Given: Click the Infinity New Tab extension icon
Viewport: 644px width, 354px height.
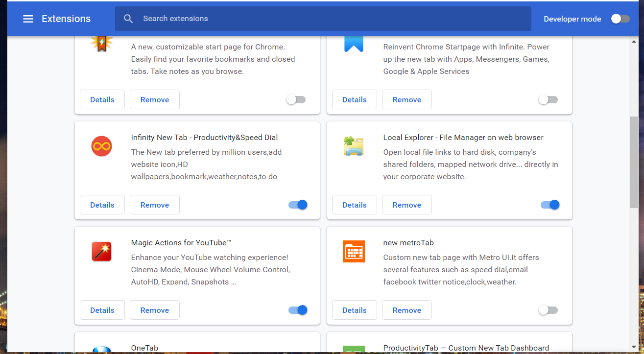Looking at the screenshot, I should pyautogui.click(x=102, y=146).
